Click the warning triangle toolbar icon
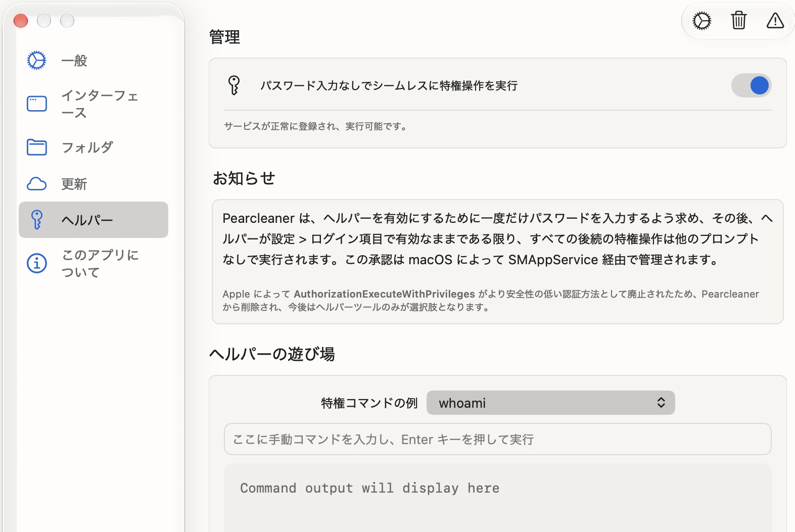Screen dimensions: 795x532 pyautogui.click(x=775, y=21)
